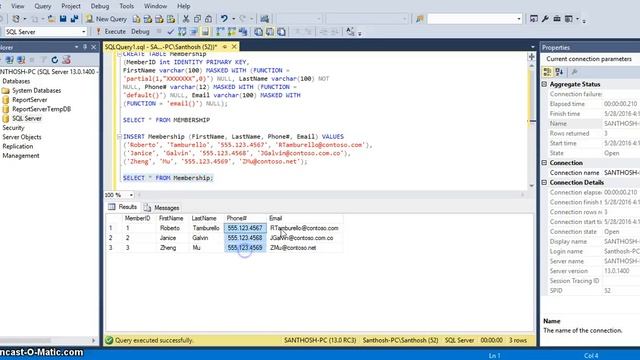Click the Analysis Services MDX Query icon

(148, 19)
